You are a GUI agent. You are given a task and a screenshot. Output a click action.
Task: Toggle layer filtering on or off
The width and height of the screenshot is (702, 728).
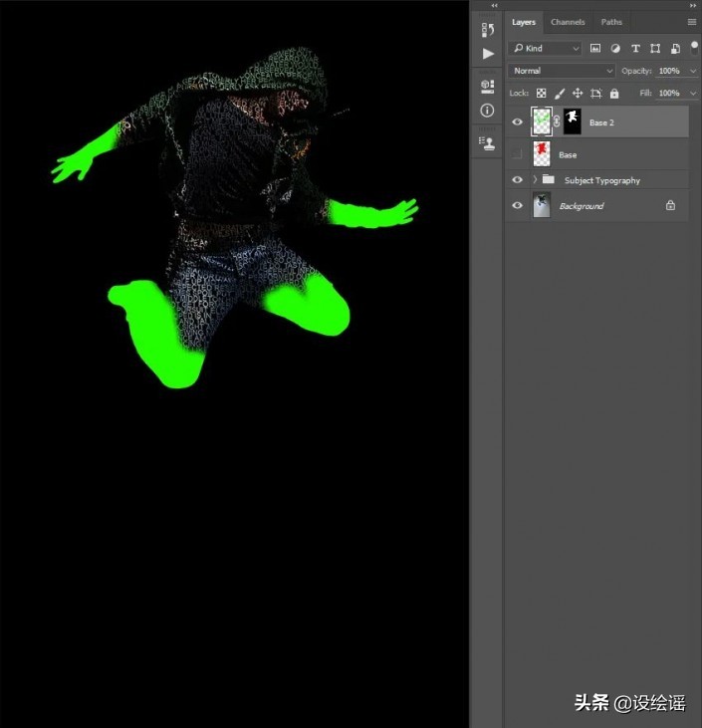[694, 48]
